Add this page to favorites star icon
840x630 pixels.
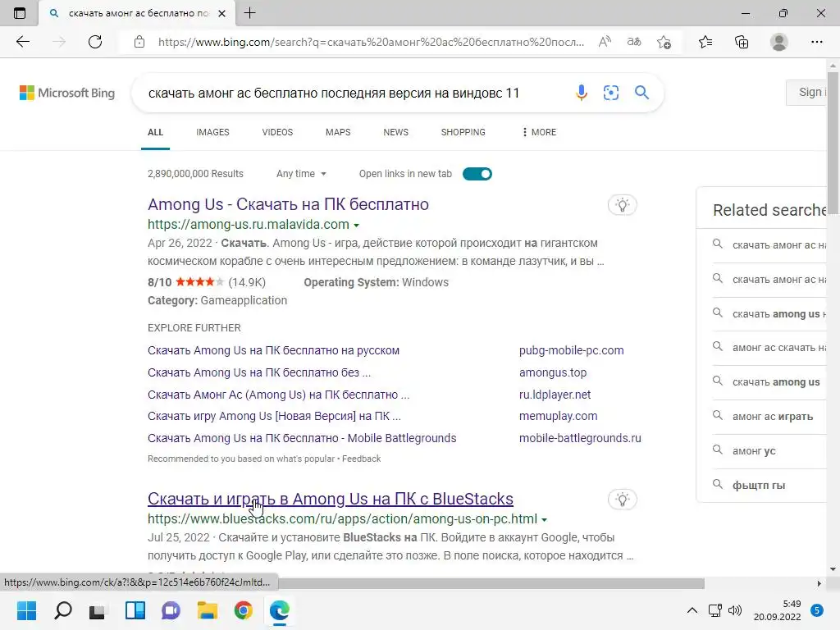click(664, 42)
